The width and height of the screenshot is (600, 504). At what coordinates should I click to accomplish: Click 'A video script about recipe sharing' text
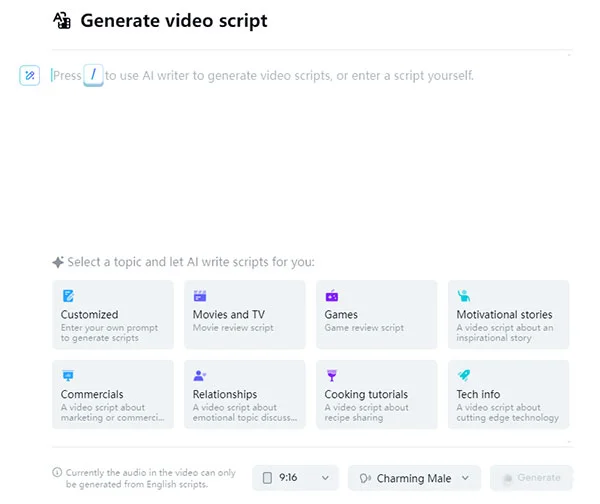click(366, 413)
